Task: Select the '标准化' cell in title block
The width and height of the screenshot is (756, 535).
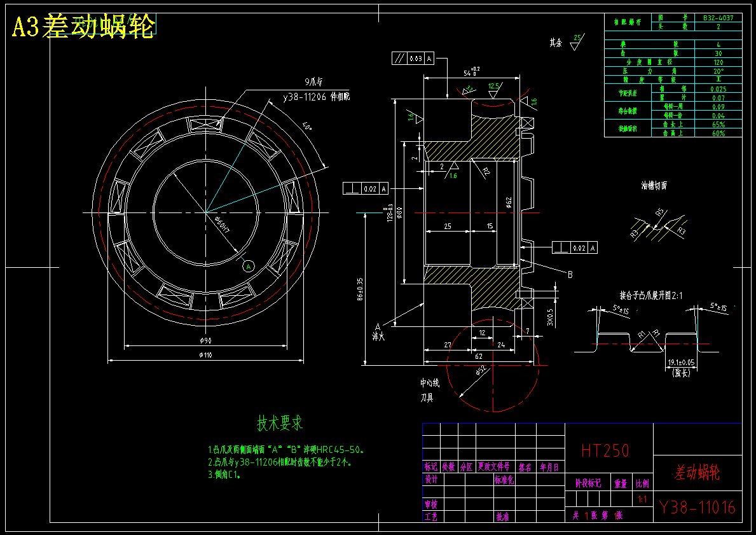Action: point(504,480)
